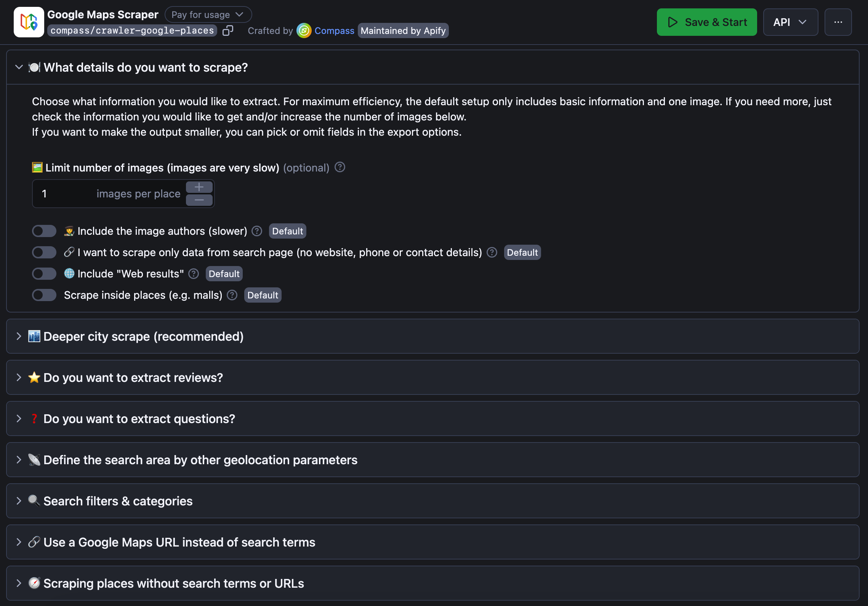
Task: Click the Compass author avatar icon
Action: (x=304, y=30)
